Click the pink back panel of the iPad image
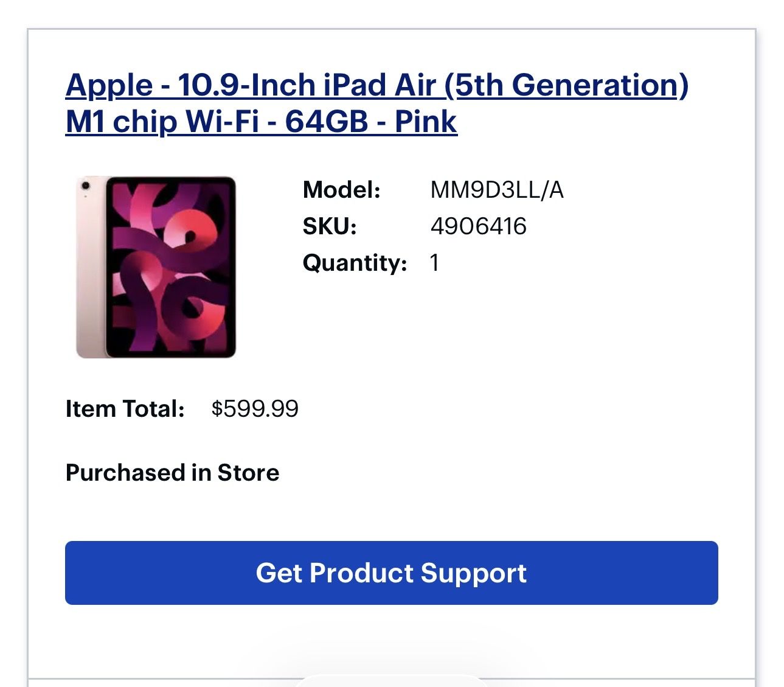784x687 pixels. click(x=90, y=274)
